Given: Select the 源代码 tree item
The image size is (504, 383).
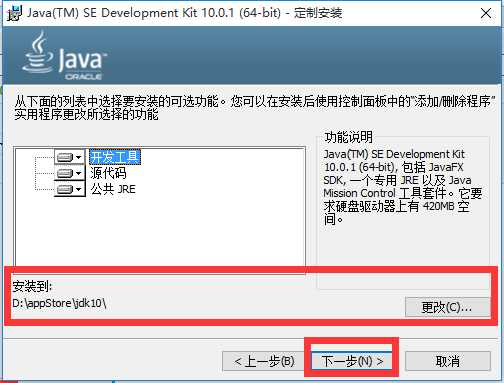Looking at the screenshot, I should click(108, 173).
